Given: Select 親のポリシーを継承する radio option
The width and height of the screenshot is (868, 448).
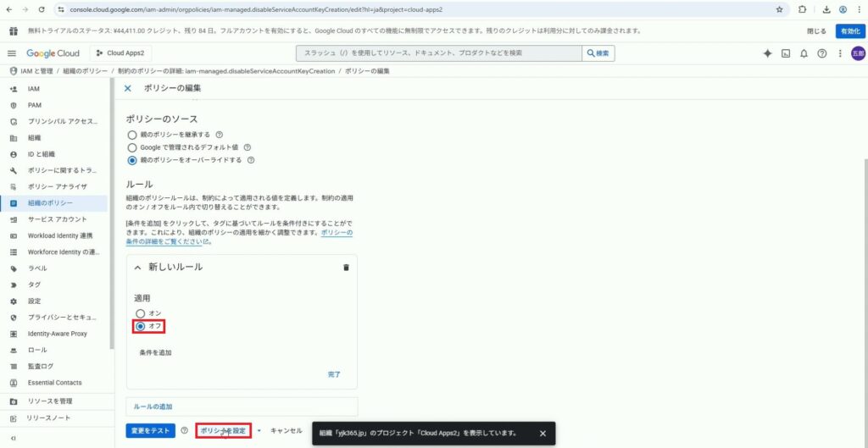Looking at the screenshot, I should pyautogui.click(x=131, y=134).
